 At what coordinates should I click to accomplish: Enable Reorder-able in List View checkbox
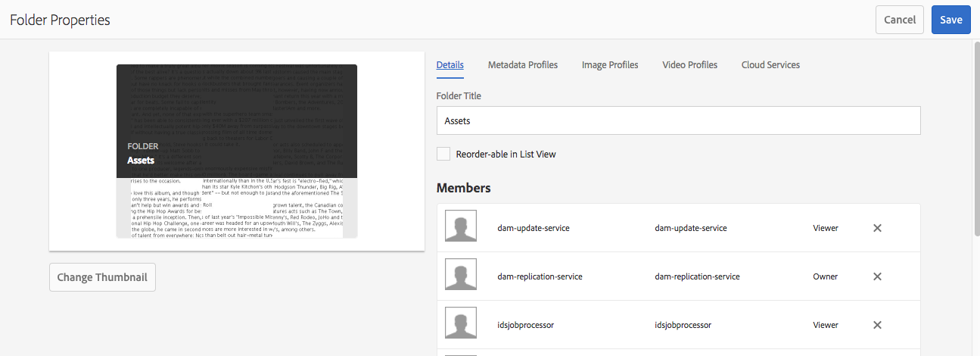pos(443,154)
